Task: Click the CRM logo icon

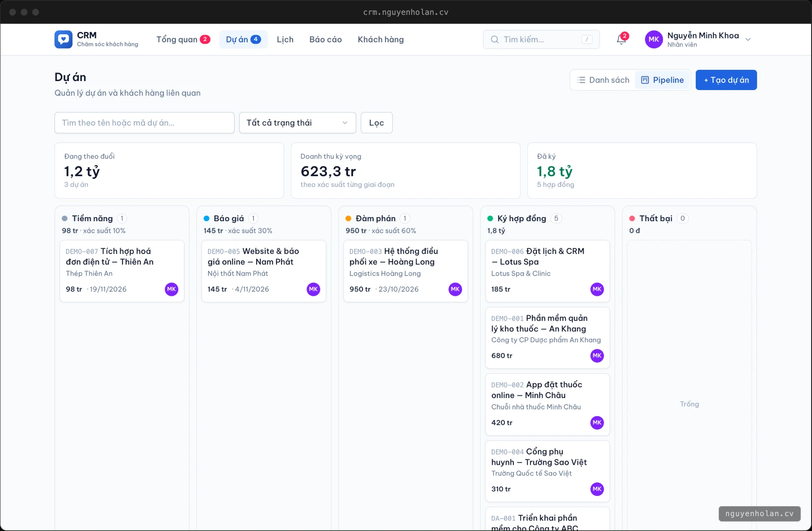Action: click(x=64, y=39)
